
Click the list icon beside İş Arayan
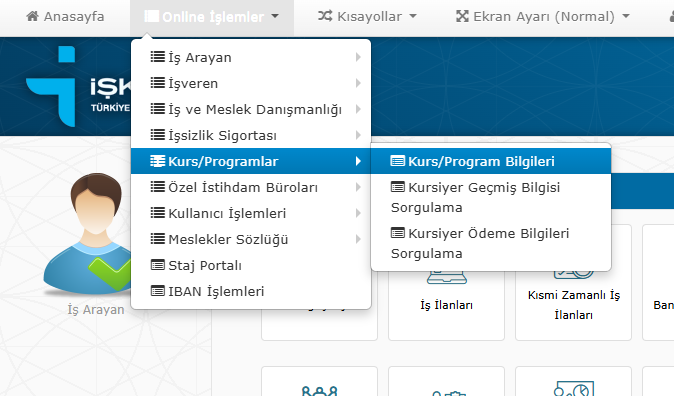[x=158, y=57]
